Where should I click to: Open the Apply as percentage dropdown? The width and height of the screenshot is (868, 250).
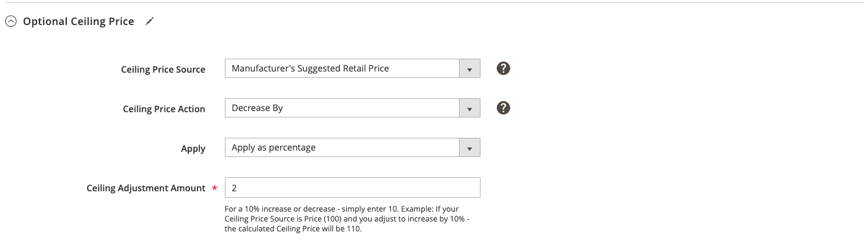coord(352,148)
